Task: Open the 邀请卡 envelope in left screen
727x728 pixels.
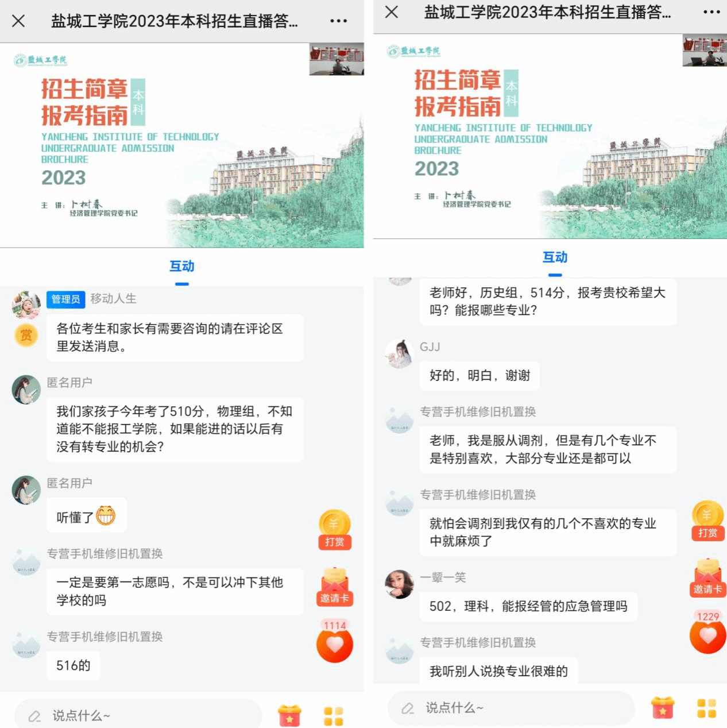Action: (x=335, y=587)
